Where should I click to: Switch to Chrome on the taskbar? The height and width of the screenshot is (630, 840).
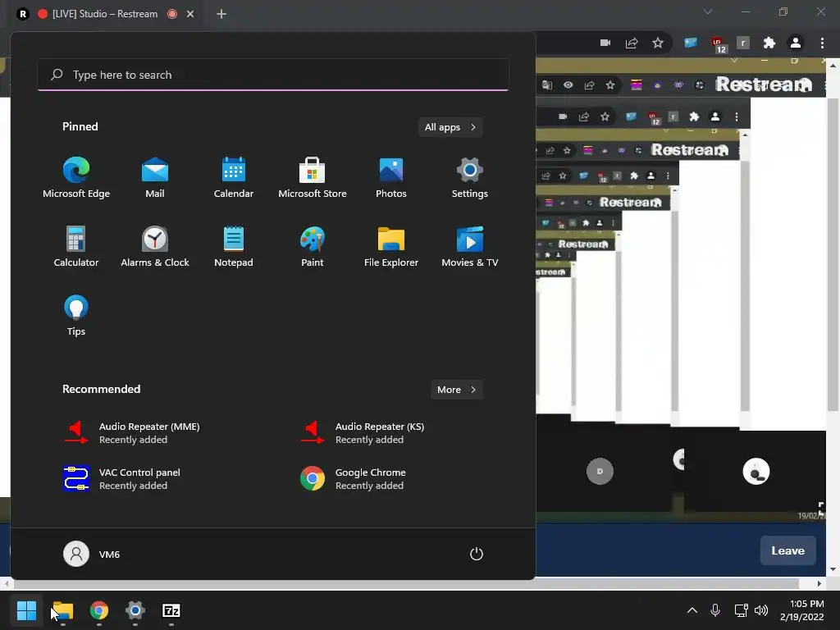click(x=99, y=610)
